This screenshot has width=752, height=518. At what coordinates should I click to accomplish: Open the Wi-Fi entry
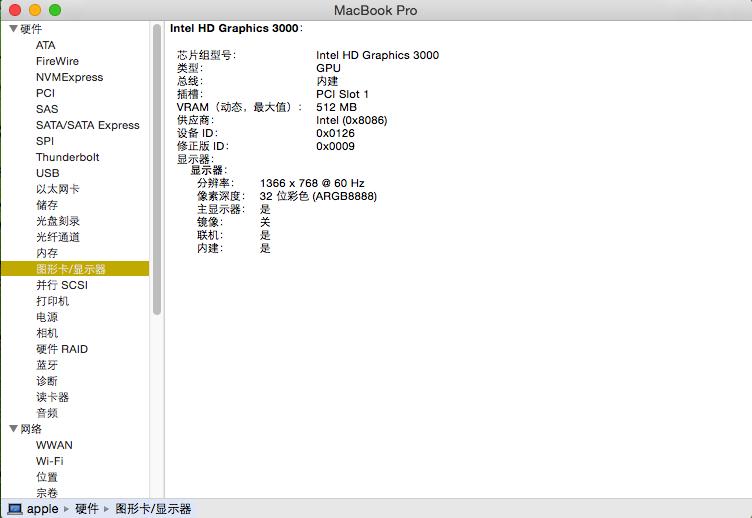tap(49, 461)
